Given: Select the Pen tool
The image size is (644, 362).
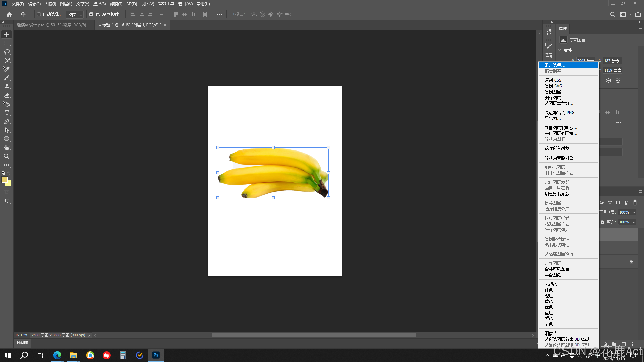Looking at the screenshot, I should point(7,122).
